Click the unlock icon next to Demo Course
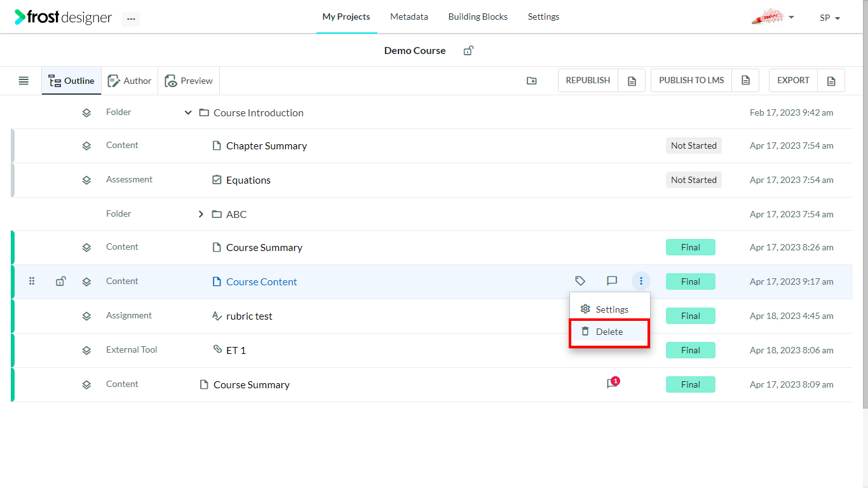Screen dimensions: 868x488 [468, 50]
